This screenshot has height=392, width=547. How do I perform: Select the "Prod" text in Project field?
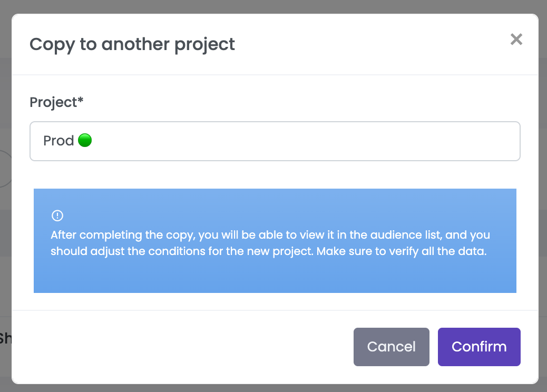[58, 141]
